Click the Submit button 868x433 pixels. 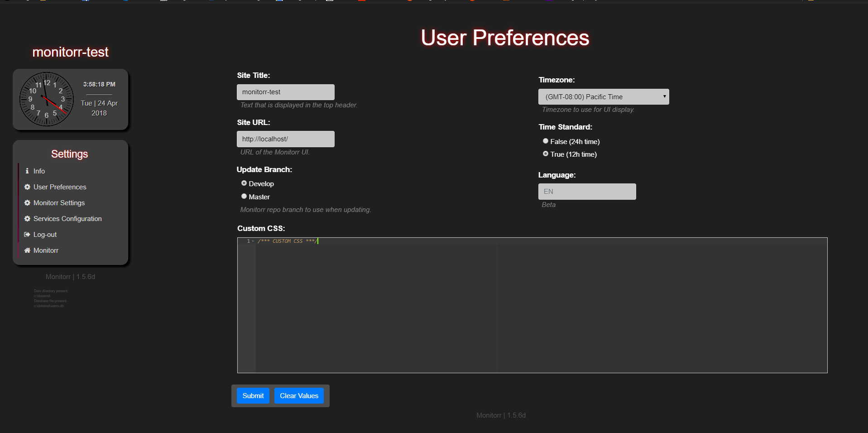pos(253,395)
